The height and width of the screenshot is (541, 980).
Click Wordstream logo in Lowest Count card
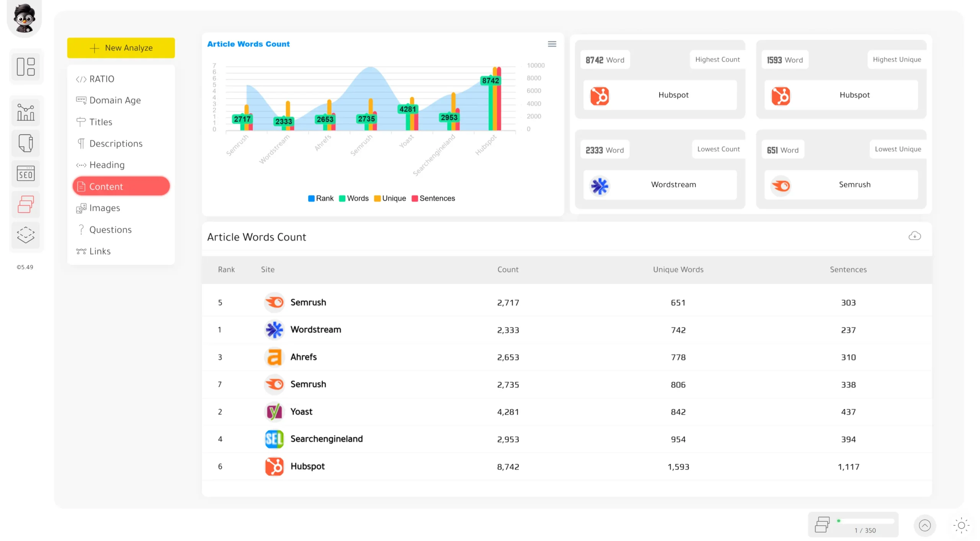pyautogui.click(x=599, y=186)
